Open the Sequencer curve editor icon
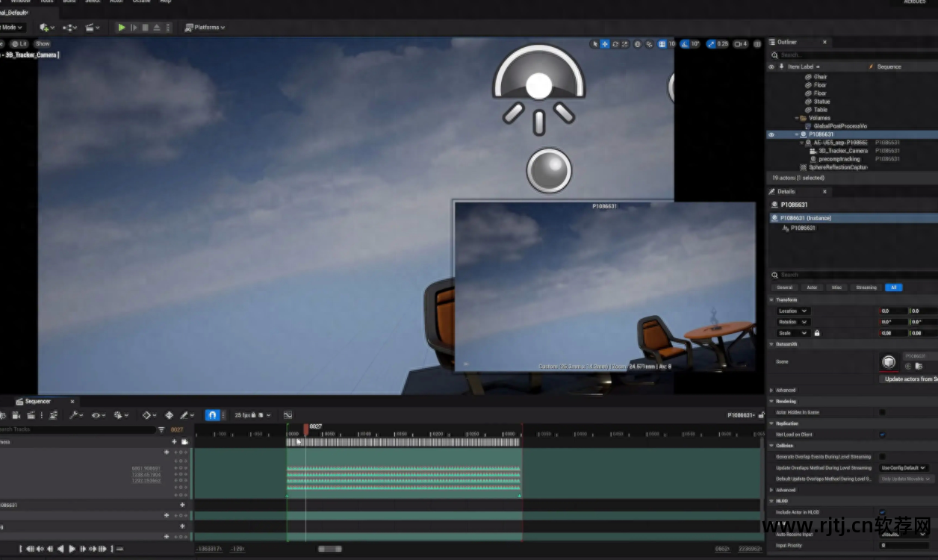Screen dimensions: 938x560 coord(288,415)
